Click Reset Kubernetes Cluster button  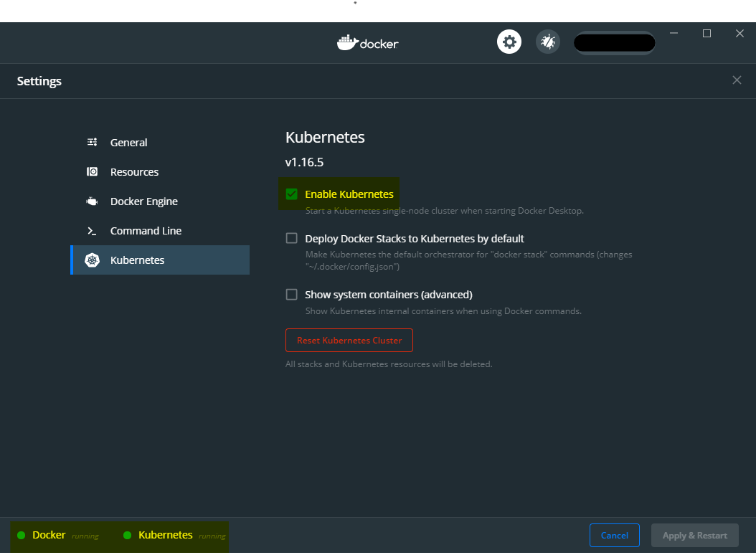coord(349,341)
